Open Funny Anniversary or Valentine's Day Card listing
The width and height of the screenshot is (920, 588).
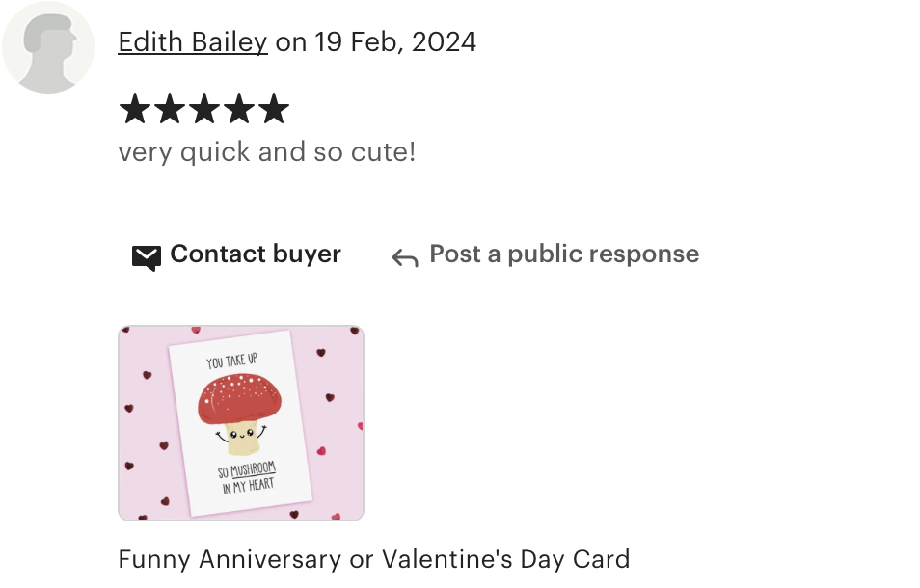coord(374,559)
